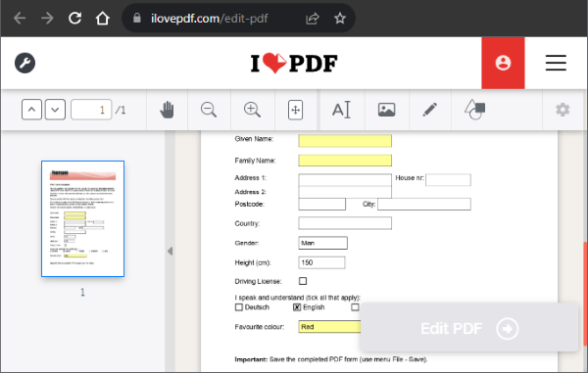Screen dimensions: 588x373
Task: Click the Given Name field
Action: [x=345, y=141]
